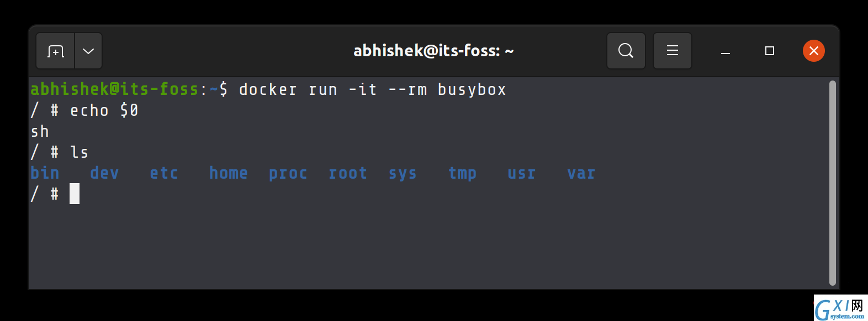Viewport: 868px width, 321px height.
Task: Open a new terminal tab
Action: tap(55, 51)
